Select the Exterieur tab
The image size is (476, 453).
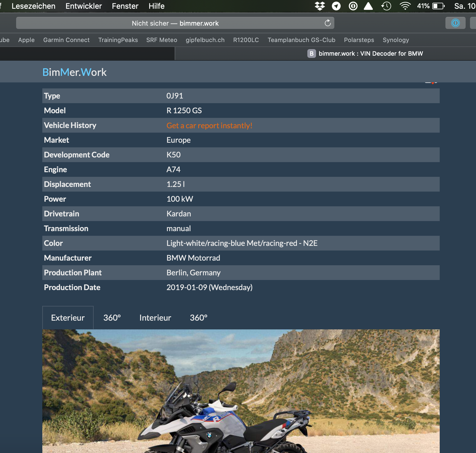[x=68, y=318]
